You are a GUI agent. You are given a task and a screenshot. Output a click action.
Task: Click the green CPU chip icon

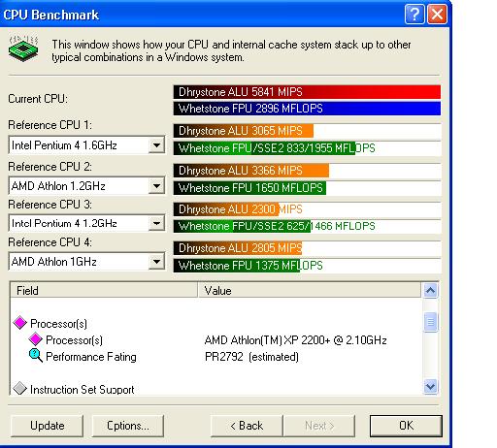23,48
